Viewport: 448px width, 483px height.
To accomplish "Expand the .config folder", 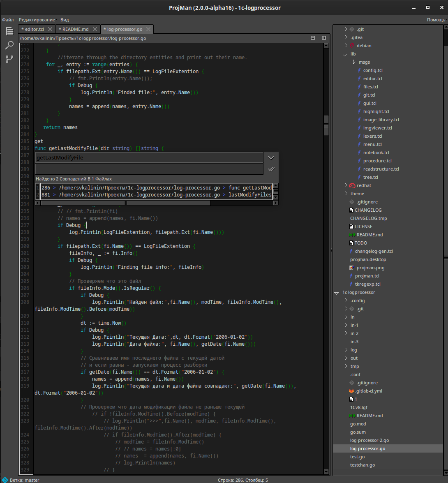I will (346, 300).
